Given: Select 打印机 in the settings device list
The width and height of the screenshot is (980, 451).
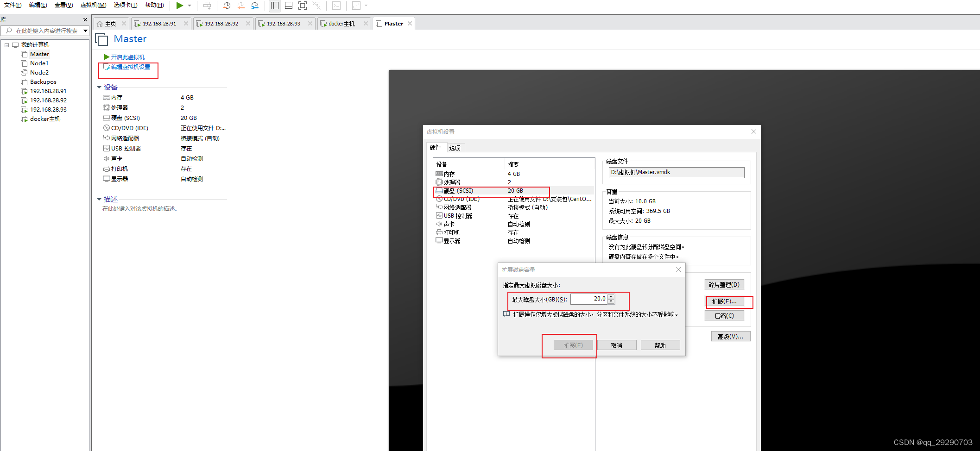Looking at the screenshot, I should (x=513, y=232).
